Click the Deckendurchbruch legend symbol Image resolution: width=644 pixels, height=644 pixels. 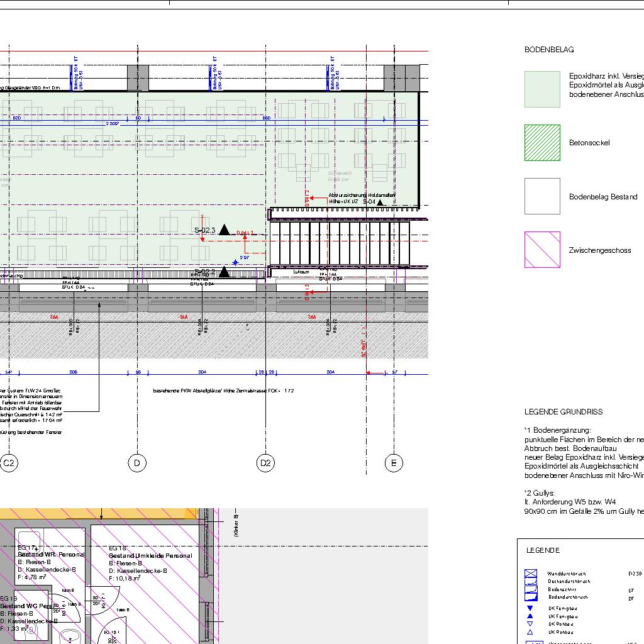tap(531, 582)
